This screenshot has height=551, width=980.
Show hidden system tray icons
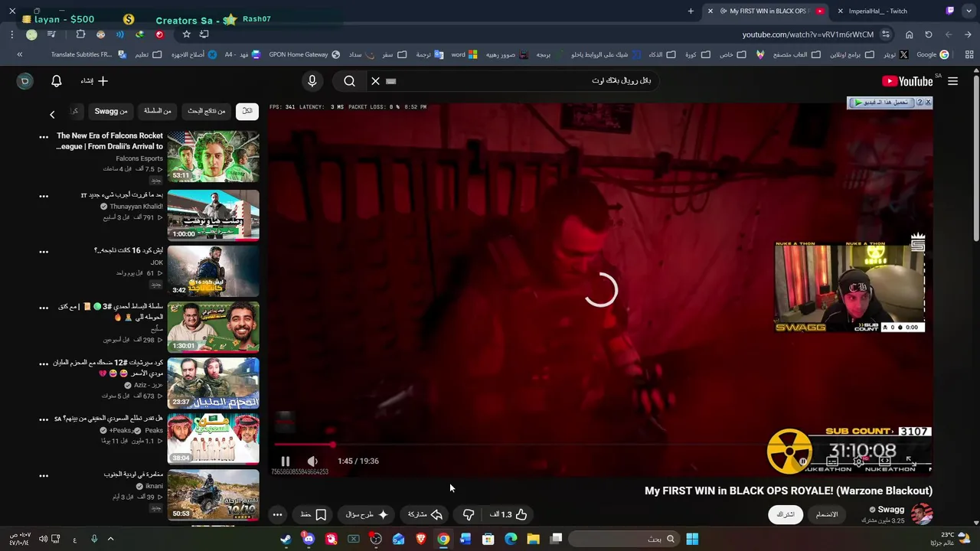point(110,540)
